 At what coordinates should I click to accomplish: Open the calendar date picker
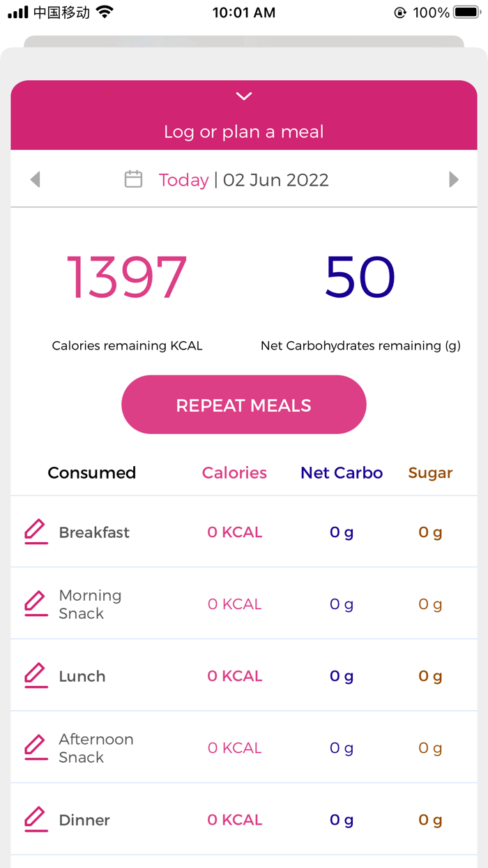(x=133, y=179)
